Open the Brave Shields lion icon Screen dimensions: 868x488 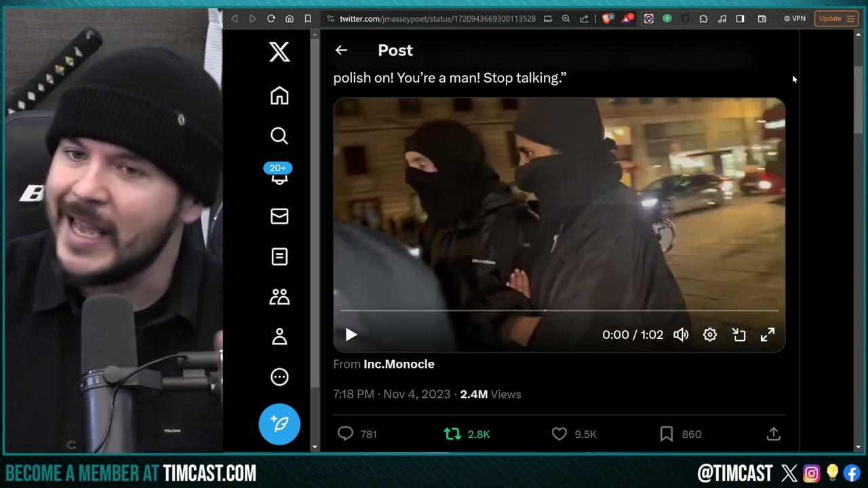pos(608,19)
